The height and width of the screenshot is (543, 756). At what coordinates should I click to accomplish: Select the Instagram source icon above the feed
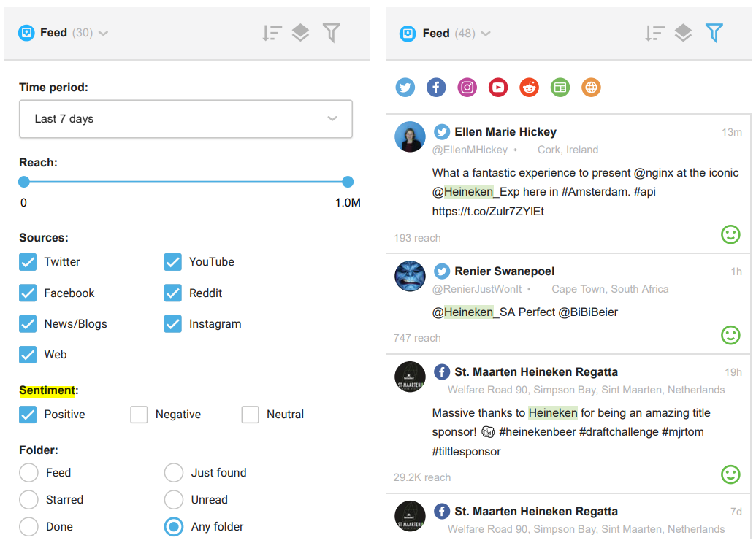[467, 87]
